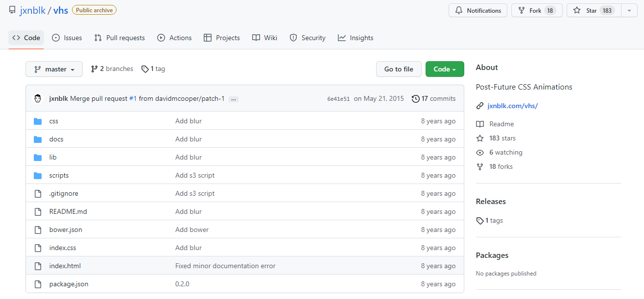
Task: Expand the star options caret
Action: [629, 10]
